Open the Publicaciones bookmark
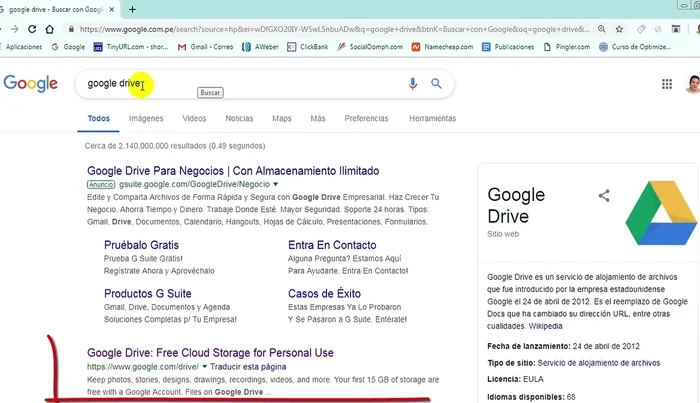 [508, 47]
